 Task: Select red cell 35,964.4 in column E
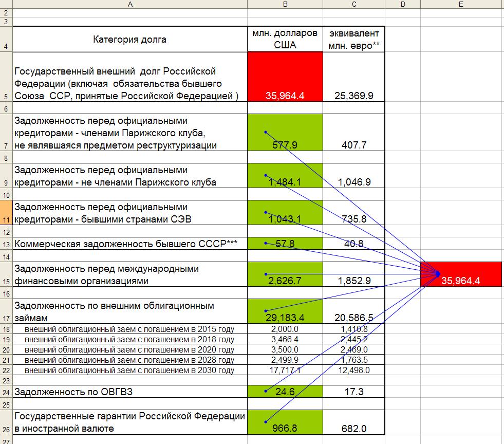(x=461, y=274)
